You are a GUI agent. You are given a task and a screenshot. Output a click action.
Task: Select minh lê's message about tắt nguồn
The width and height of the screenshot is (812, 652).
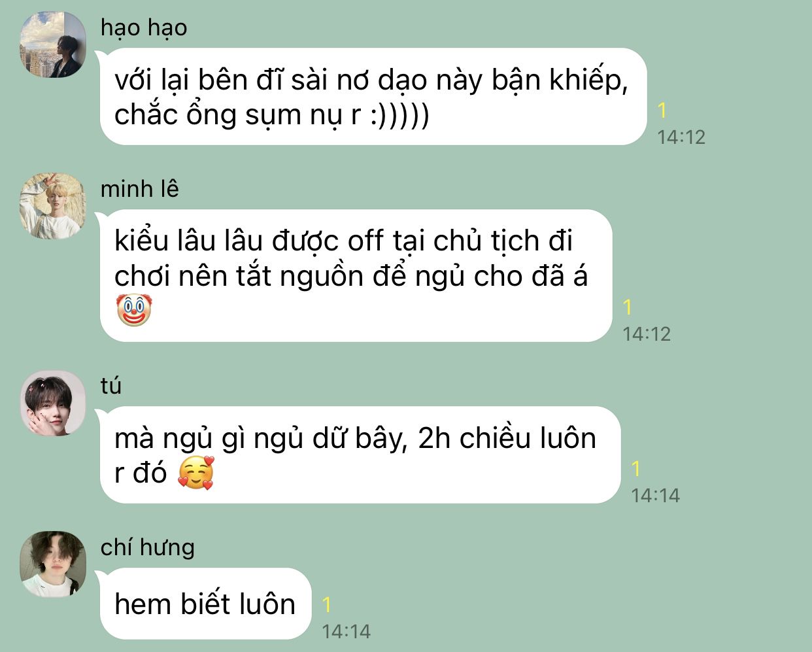[356, 276]
